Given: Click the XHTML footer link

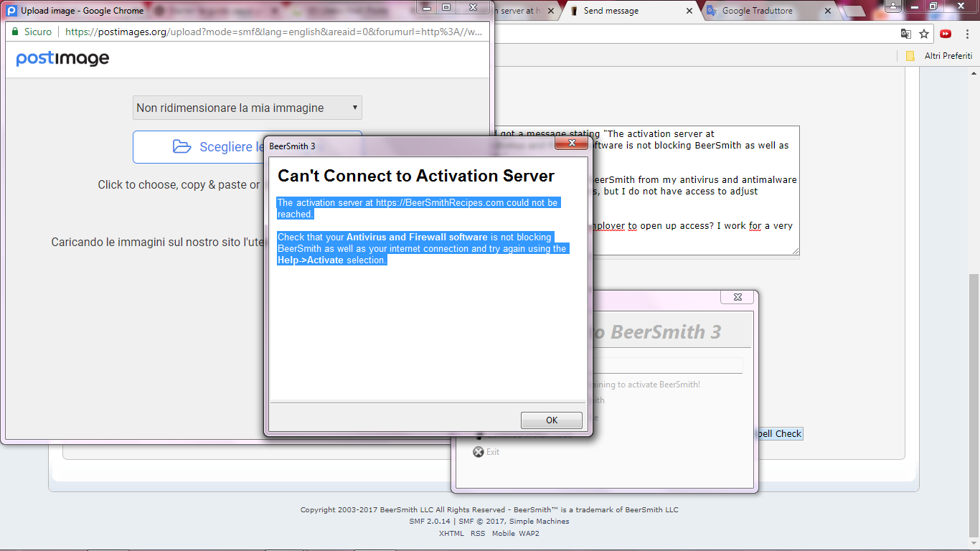Looking at the screenshot, I should point(451,533).
